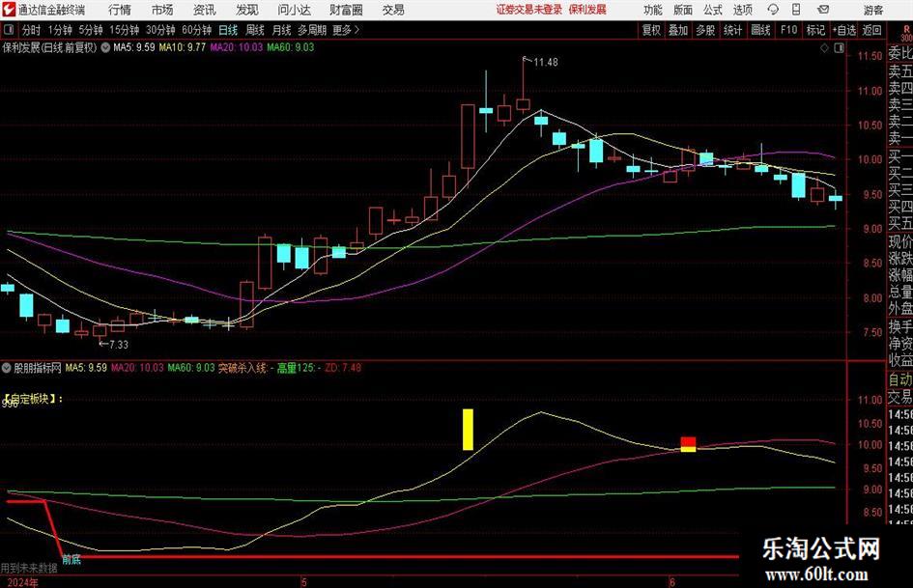Screen dimensions: 913x588
Task: Open the 财富圈 menu
Action: [346, 10]
